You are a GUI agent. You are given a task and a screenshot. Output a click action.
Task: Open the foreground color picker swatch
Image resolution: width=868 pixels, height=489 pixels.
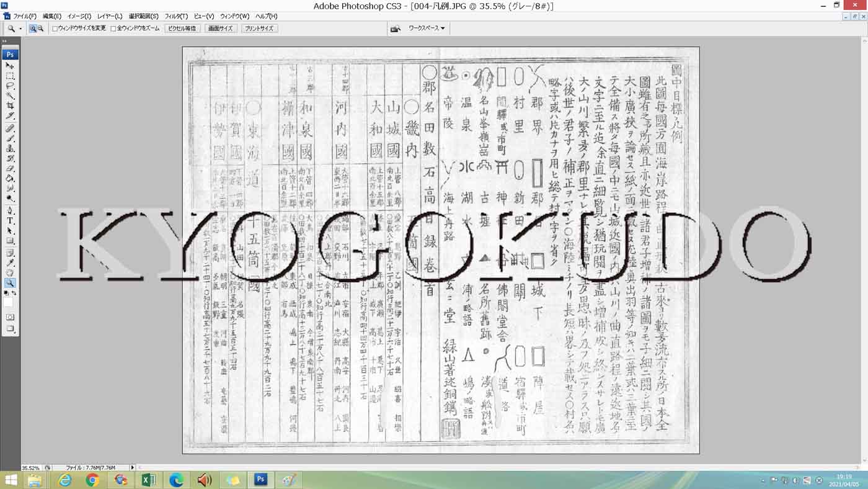coord(8,302)
